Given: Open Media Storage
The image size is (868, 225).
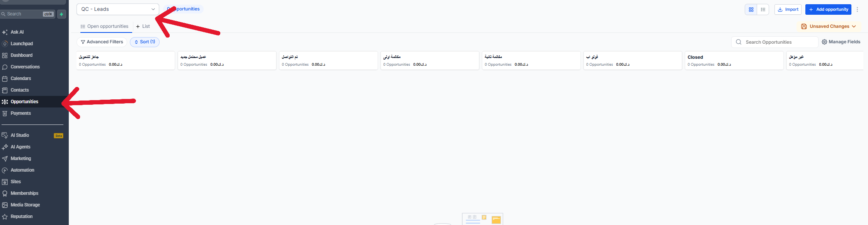Looking at the screenshot, I should (25, 205).
